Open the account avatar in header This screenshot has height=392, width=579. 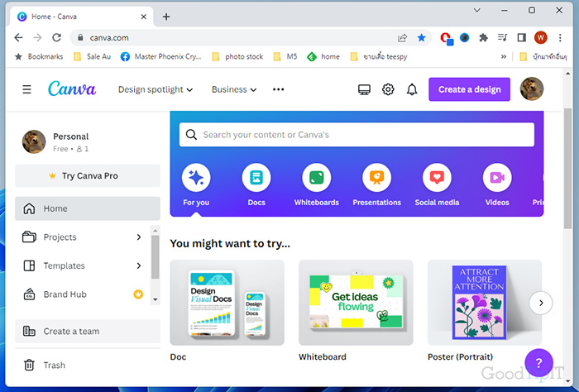532,89
